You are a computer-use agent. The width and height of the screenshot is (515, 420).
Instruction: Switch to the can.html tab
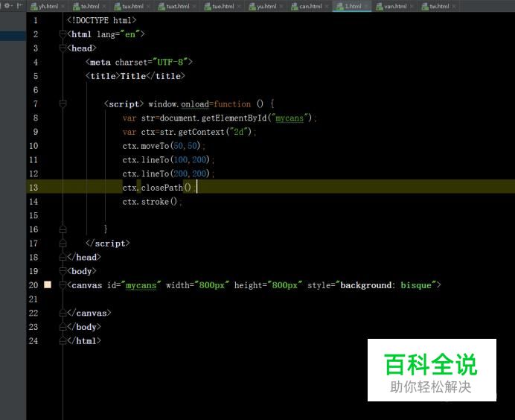[310, 6]
